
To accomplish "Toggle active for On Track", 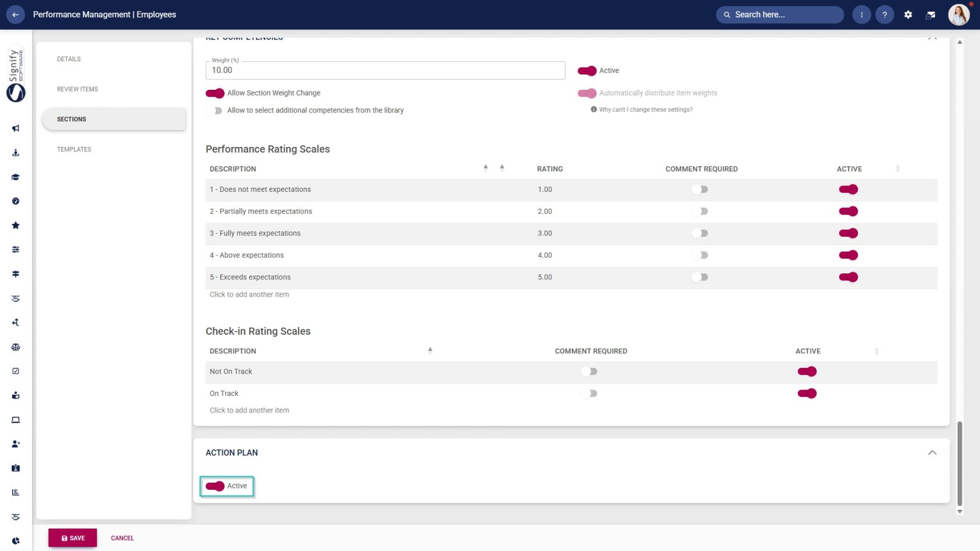I will [807, 394].
